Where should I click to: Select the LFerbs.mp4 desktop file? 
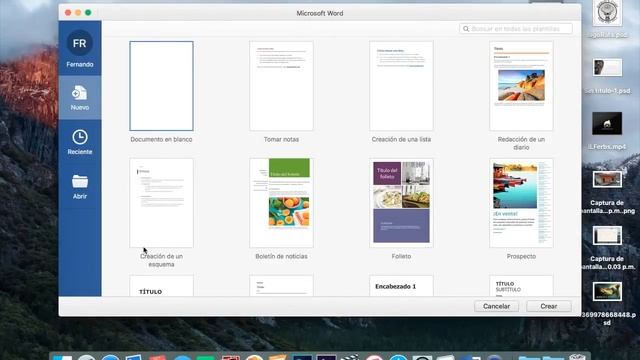(x=607, y=123)
